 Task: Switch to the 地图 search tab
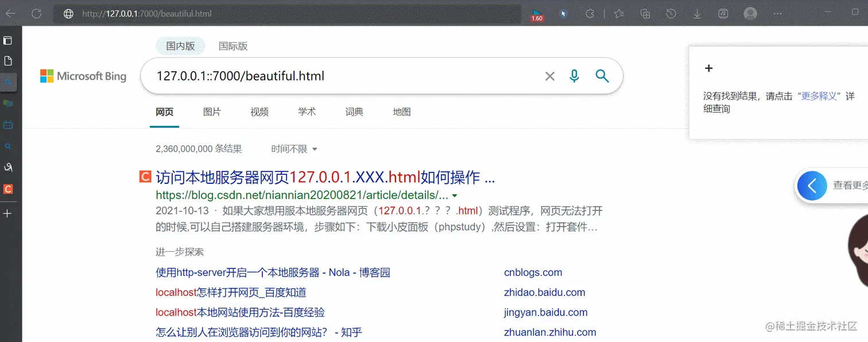point(401,112)
